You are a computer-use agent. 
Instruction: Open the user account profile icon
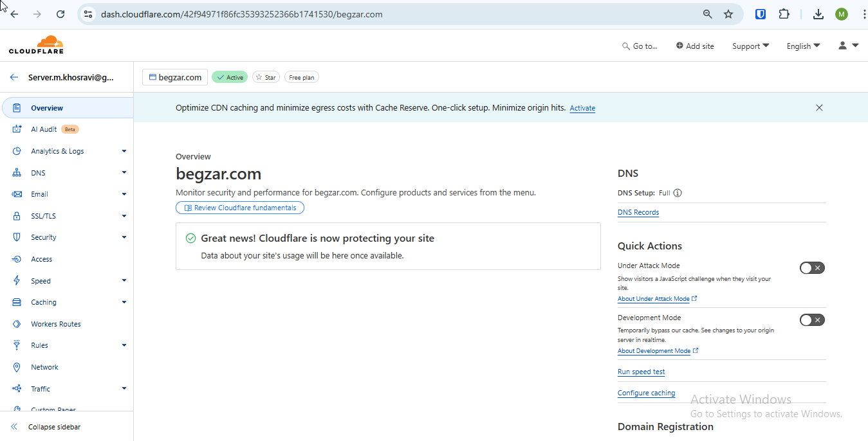[x=848, y=46]
